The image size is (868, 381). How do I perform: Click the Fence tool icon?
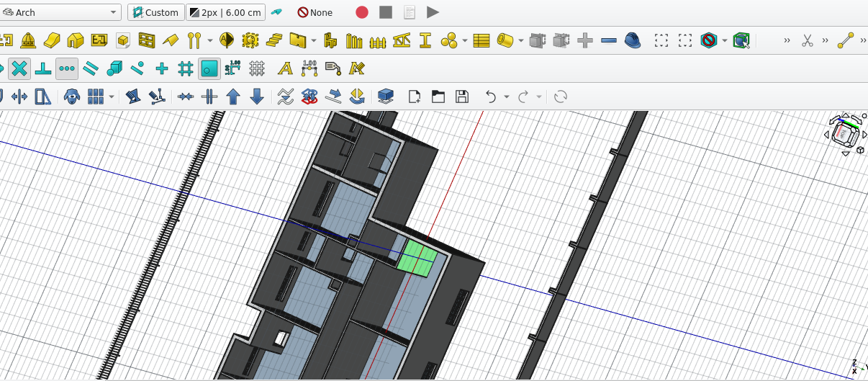pos(378,40)
